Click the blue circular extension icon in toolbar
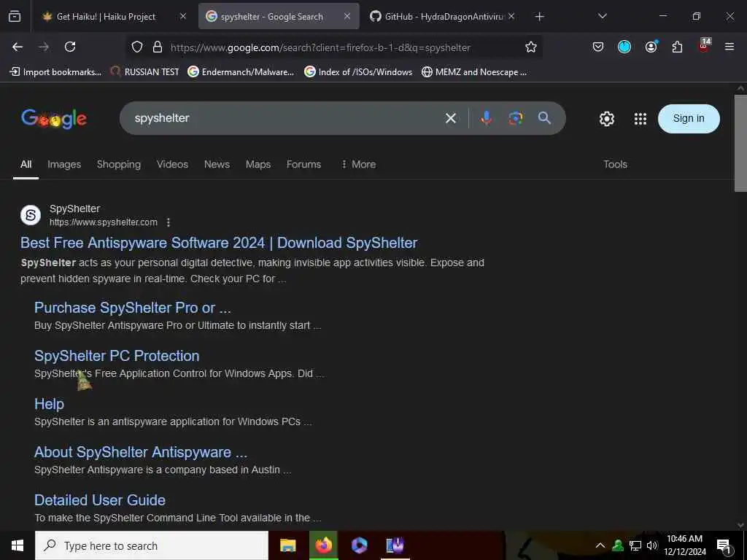 click(x=624, y=47)
